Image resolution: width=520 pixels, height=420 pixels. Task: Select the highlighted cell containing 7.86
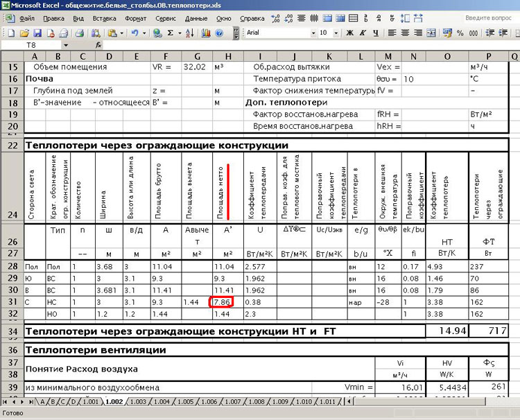tap(223, 302)
